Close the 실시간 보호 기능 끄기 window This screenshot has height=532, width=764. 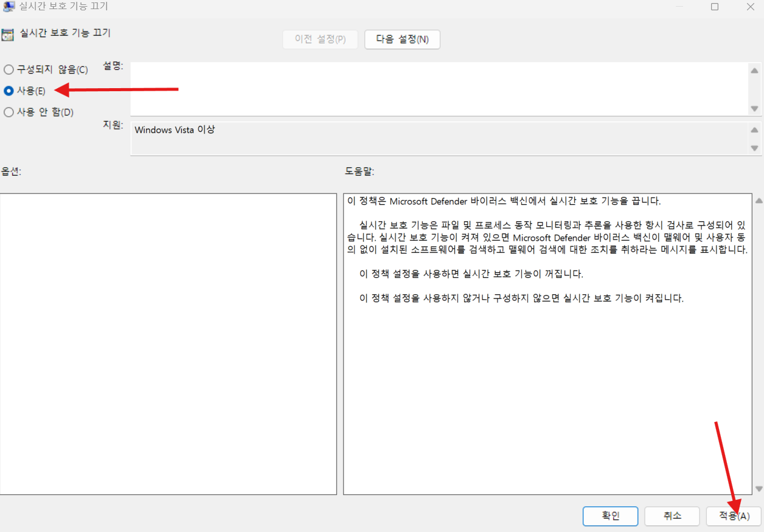coord(751,7)
